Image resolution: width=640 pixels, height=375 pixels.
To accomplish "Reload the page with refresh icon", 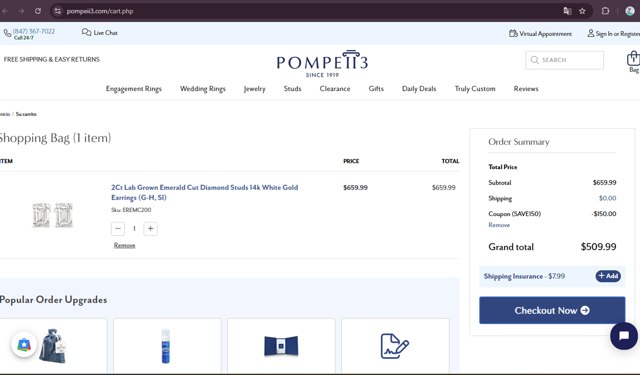I will pyautogui.click(x=38, y=11).
